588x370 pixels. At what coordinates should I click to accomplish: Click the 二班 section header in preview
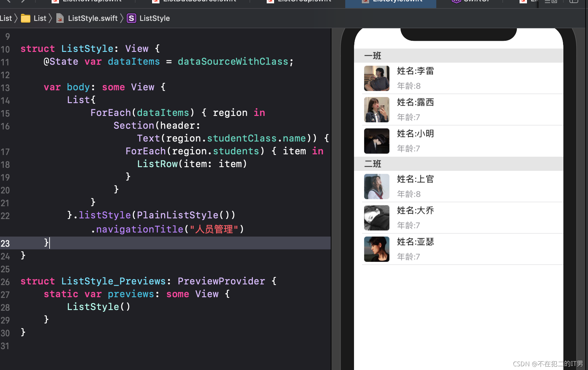tap(459, 164)
